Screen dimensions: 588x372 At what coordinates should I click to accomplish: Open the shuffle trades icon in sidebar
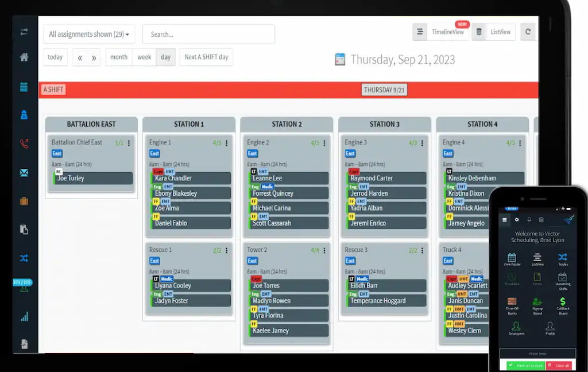[24, 258]
